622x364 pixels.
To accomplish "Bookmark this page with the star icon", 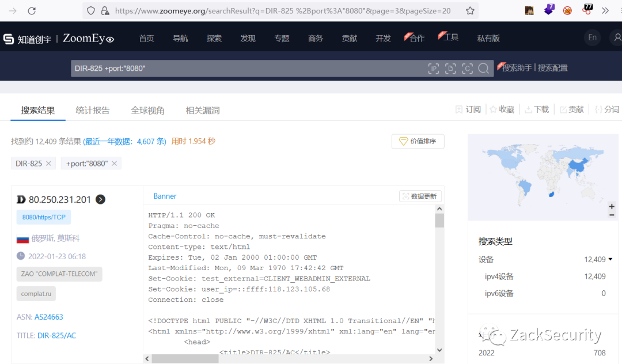I will (x=470, y=11).
